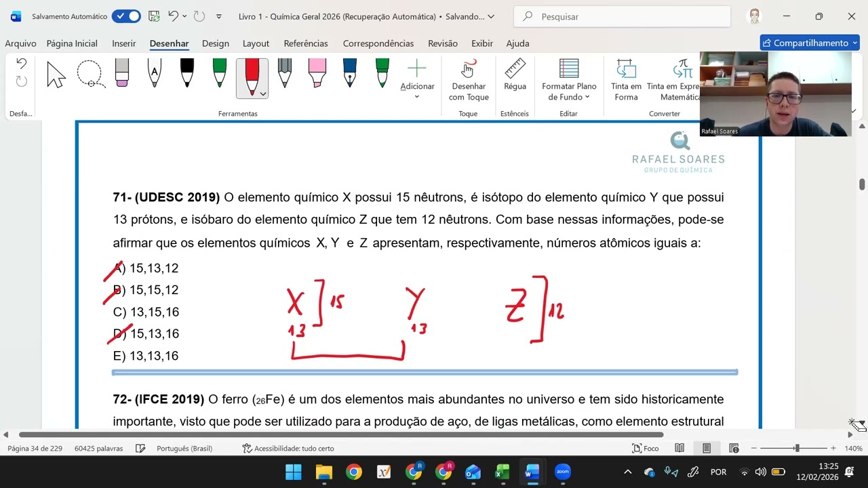This screenshot has width=868, height=488.
Task: Switch to Página Inicial tab
Action: (72, 43)
